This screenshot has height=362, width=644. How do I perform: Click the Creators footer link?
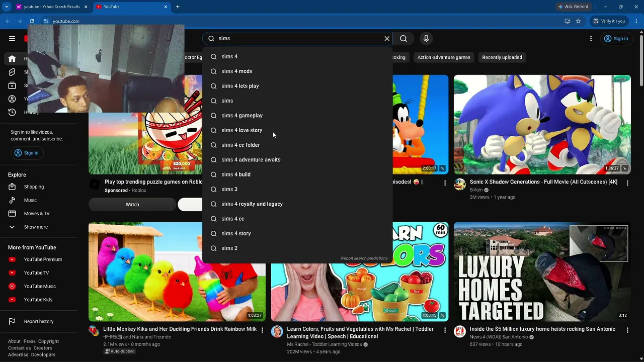[43, 348]
